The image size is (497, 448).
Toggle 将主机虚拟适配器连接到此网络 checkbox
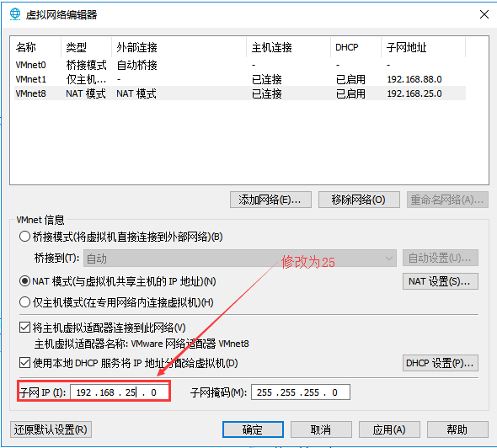[x=24, y=328]
